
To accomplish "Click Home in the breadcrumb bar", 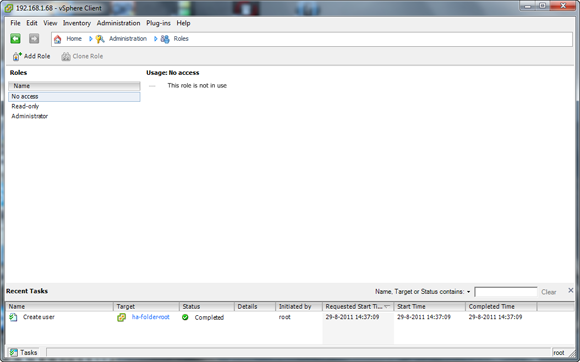I will (x=74, y=38).
